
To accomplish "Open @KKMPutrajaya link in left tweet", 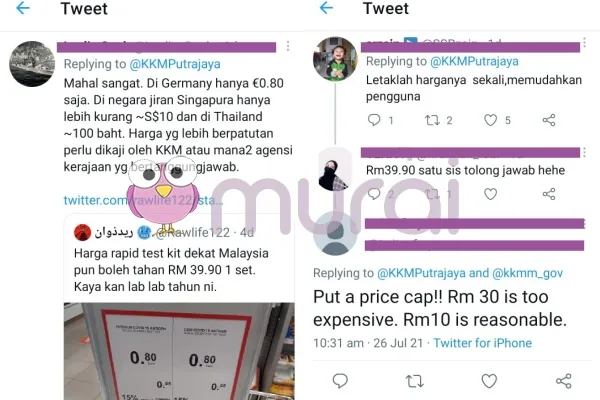I will click(175, 64).
